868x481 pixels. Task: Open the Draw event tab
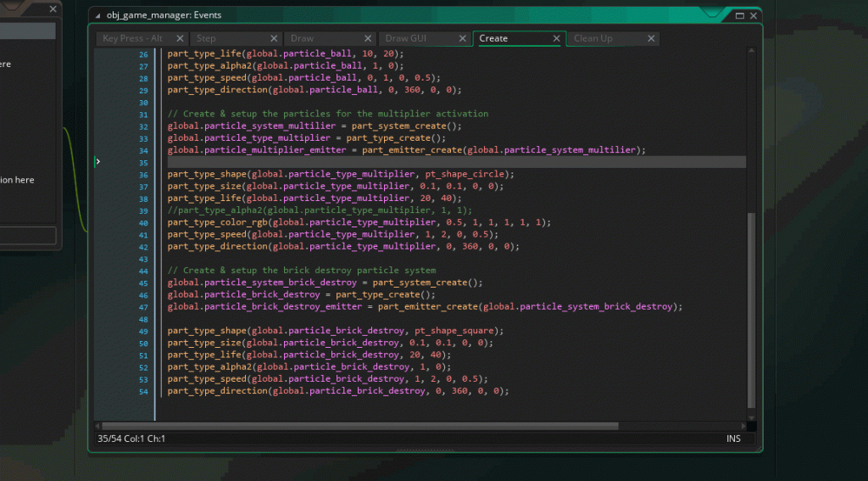pos(303,38)
